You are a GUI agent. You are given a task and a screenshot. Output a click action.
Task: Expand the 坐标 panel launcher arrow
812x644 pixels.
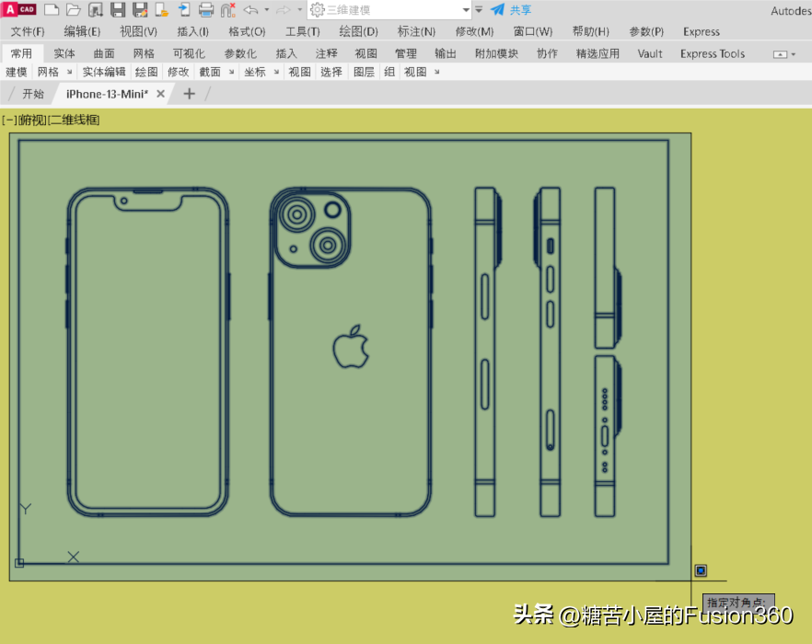click(x=276, y=72)
